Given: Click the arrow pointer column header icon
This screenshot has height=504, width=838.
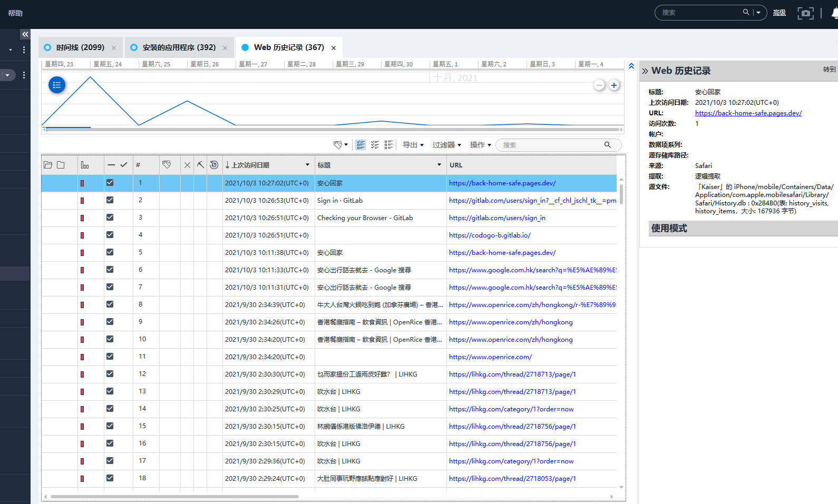Looking at the screenshot, I should (x=200, y=165).
